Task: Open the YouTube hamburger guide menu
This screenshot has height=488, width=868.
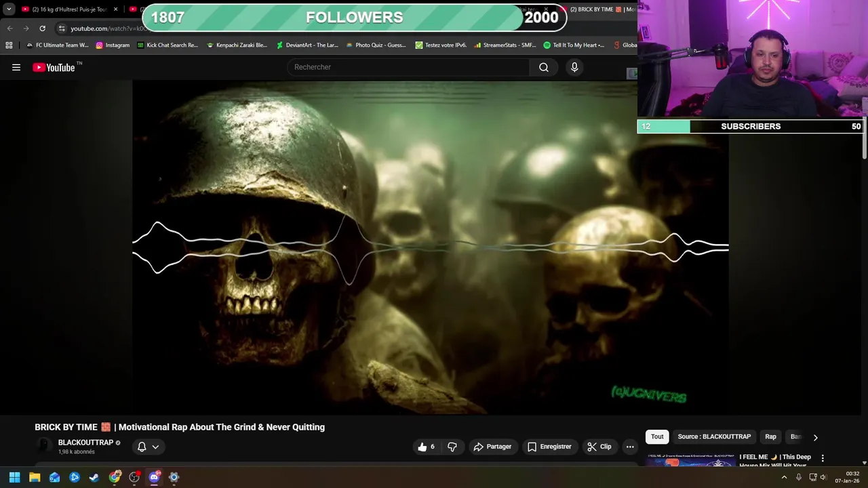Action: pyautogui.click(x=16, y=67)
